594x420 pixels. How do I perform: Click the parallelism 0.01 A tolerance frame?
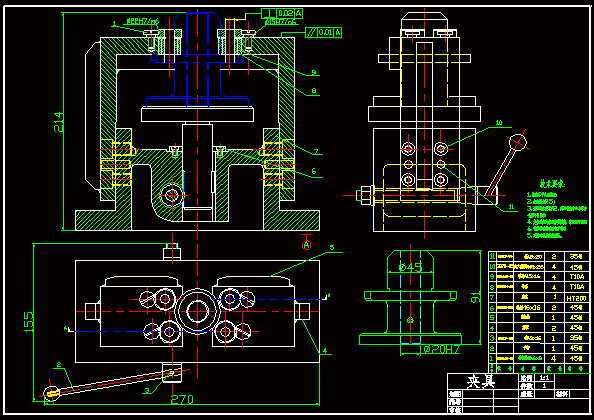[324, 32]
